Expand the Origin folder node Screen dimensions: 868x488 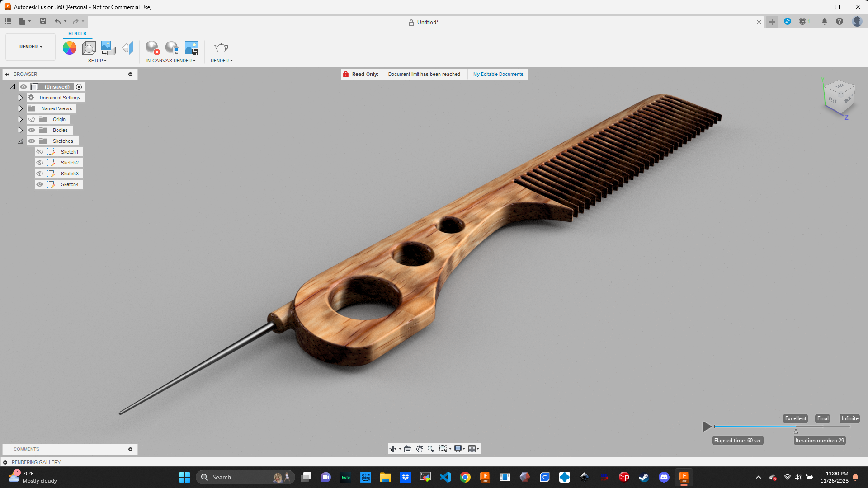20,119
